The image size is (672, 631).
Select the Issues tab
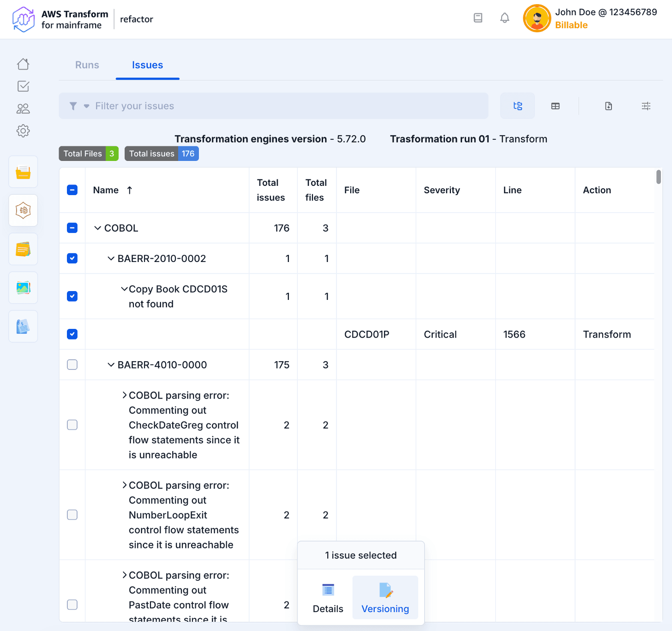pyautogui.click(x=147, y=65)
